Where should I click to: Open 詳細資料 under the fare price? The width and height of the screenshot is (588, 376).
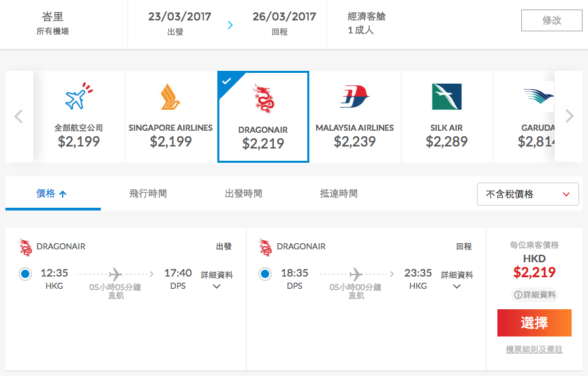coord(534,295)
